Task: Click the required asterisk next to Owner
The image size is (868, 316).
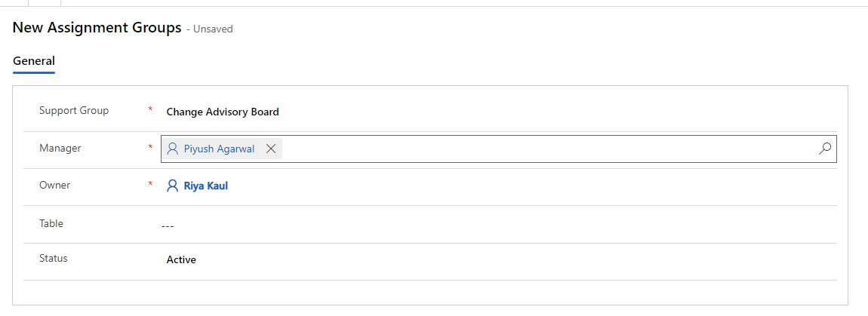Action: pos(150,184)
